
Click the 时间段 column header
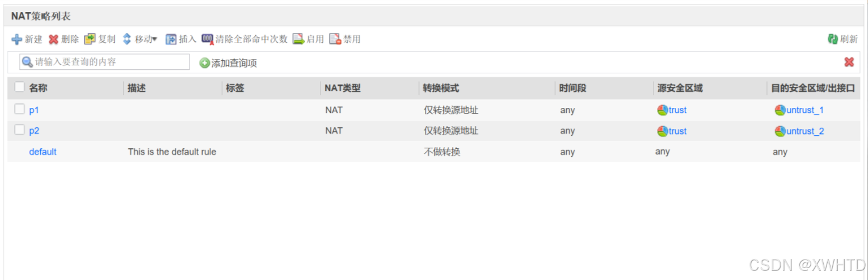[572, 88]
